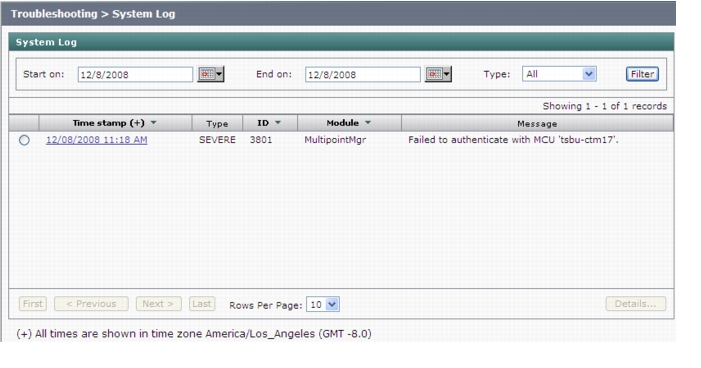Open the End on calendar picker icon

pyautogui.click(x=438, y=74)
